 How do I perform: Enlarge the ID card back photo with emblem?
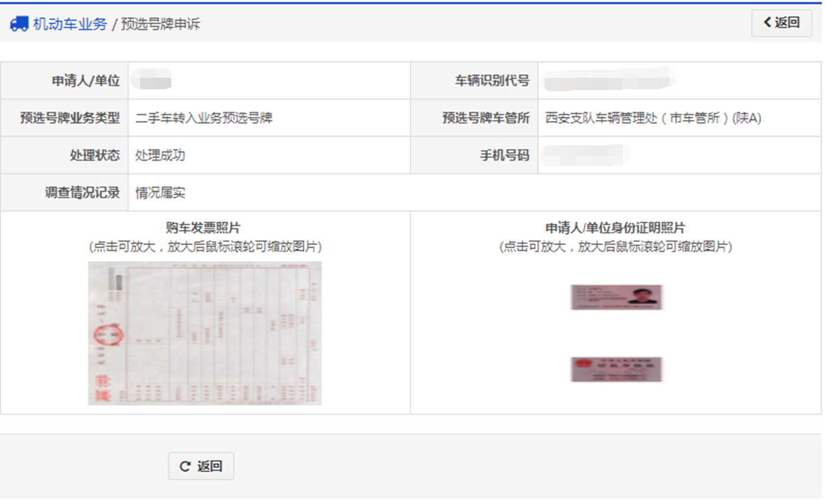pyautogui.click(x=616, y=369)
